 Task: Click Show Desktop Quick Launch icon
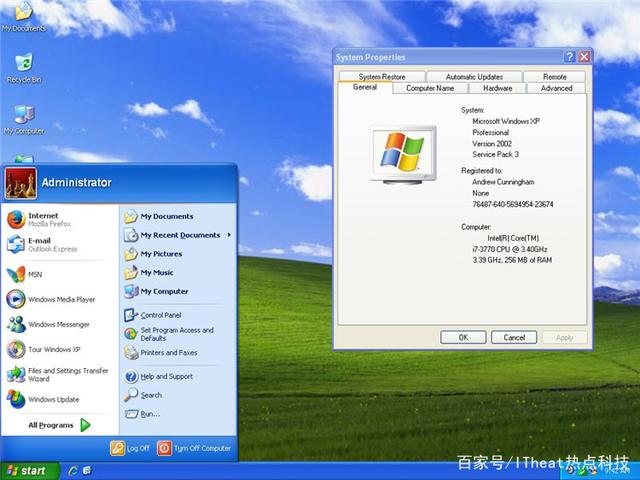click(87, 471)
